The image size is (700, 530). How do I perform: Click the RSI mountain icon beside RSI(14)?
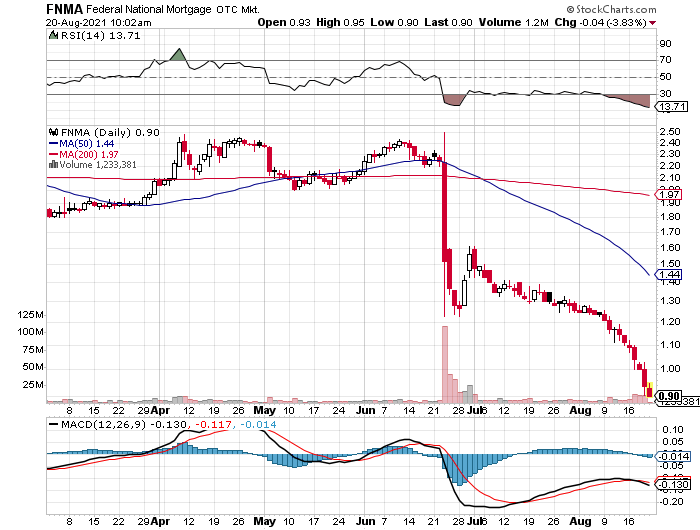click(x=54, y=35)
